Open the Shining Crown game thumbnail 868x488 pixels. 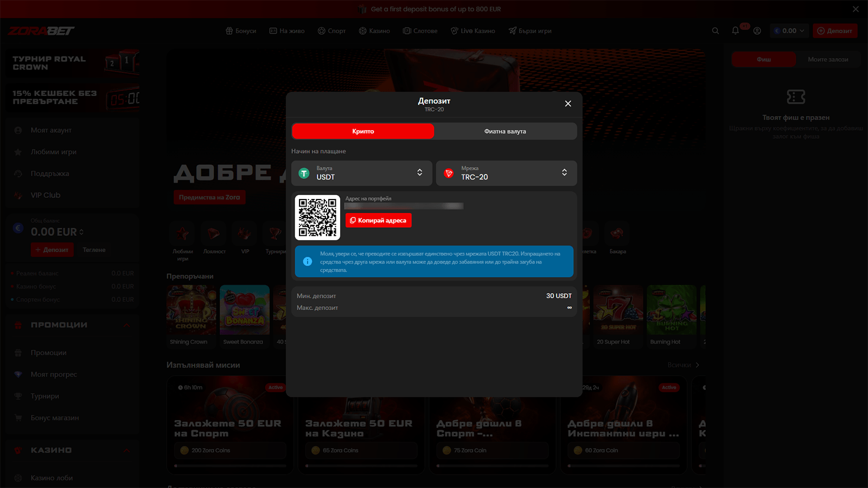[x=191, y=310]
